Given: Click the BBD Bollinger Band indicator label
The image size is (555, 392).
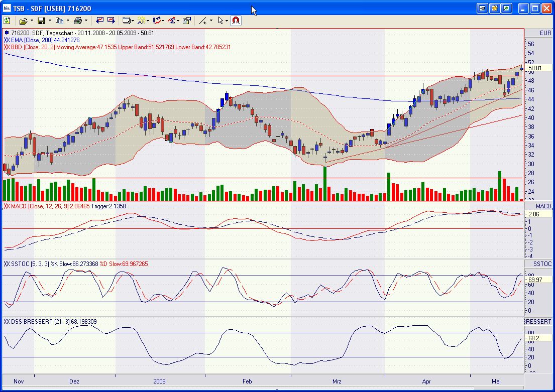Looking at the screenshot, I should coord(117,47).
